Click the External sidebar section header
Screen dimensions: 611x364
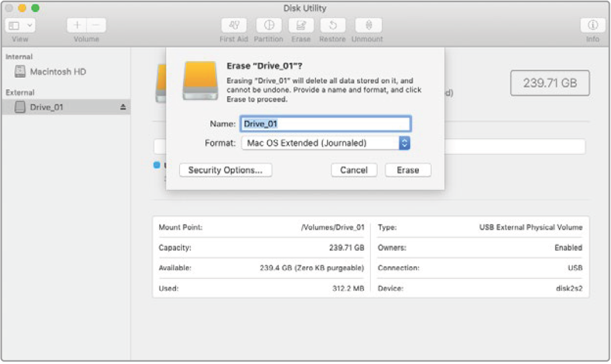pos(20,93)
